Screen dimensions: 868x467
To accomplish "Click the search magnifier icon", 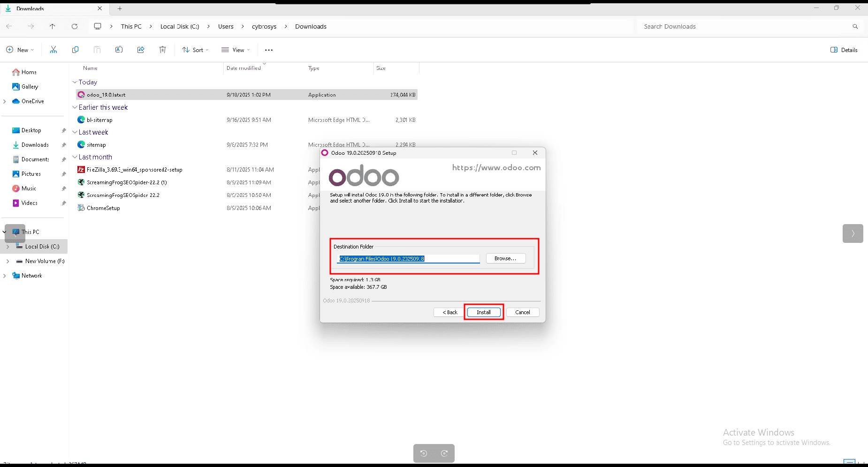I will tap(855, 26).
